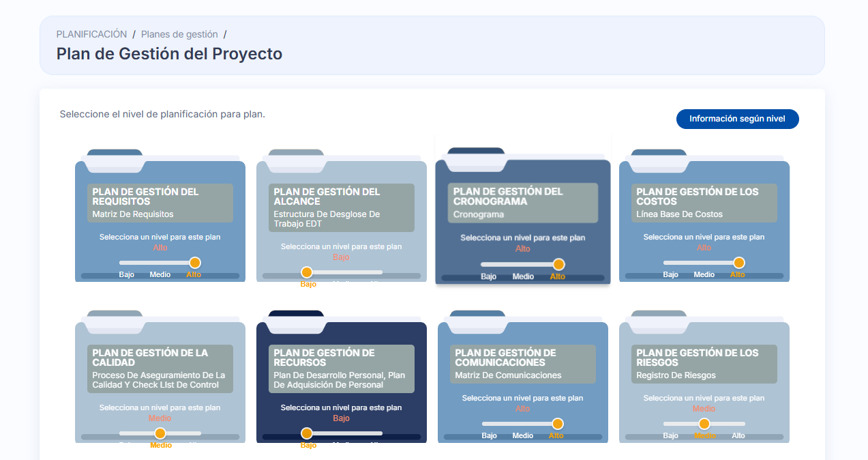This screenshot has width=868, height=460.
Task: Set Costos plan level to Bajo
Action: (x=670, y=274)
